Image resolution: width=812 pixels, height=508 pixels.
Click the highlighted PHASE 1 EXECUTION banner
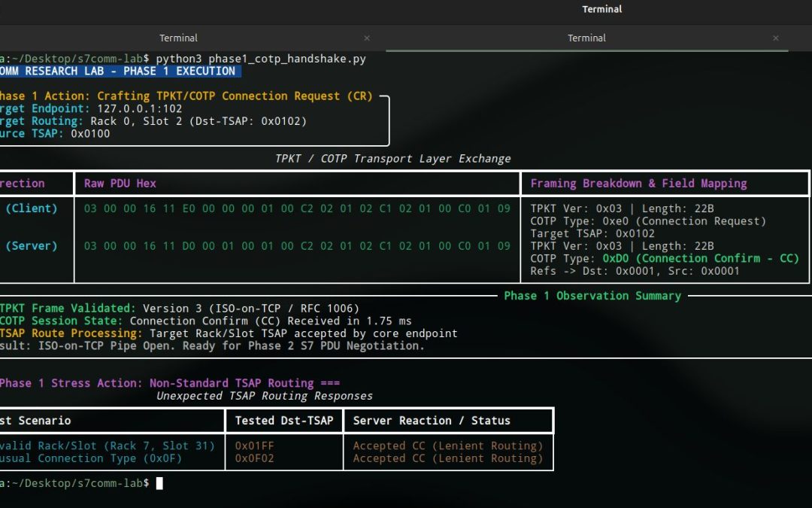(120, 71)
